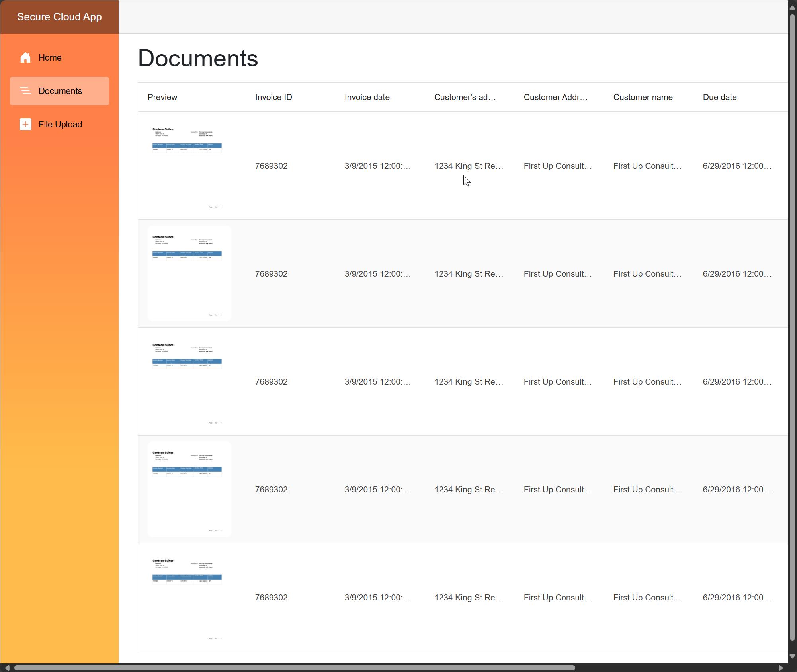Click the Secure Cloud App title link
Viewport: 797px width, 672px height.
point(59,17)
